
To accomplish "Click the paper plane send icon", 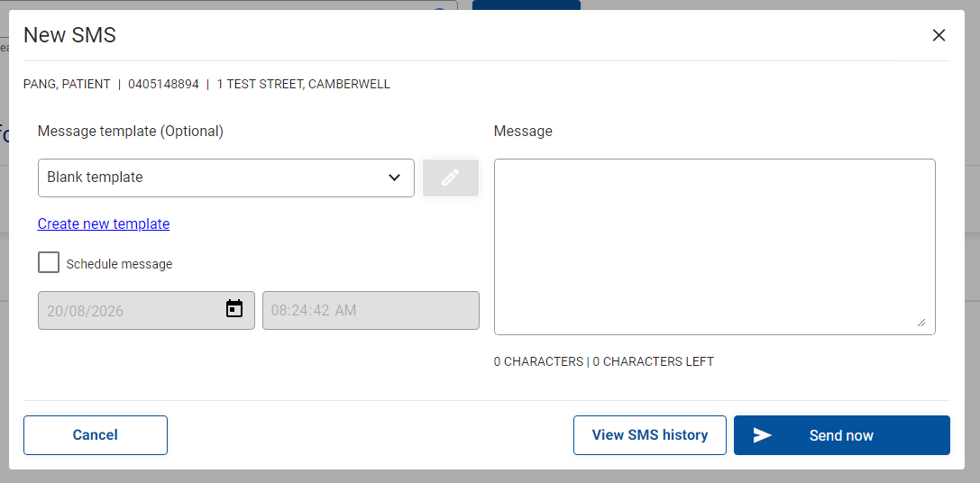I will coord(763,435).
